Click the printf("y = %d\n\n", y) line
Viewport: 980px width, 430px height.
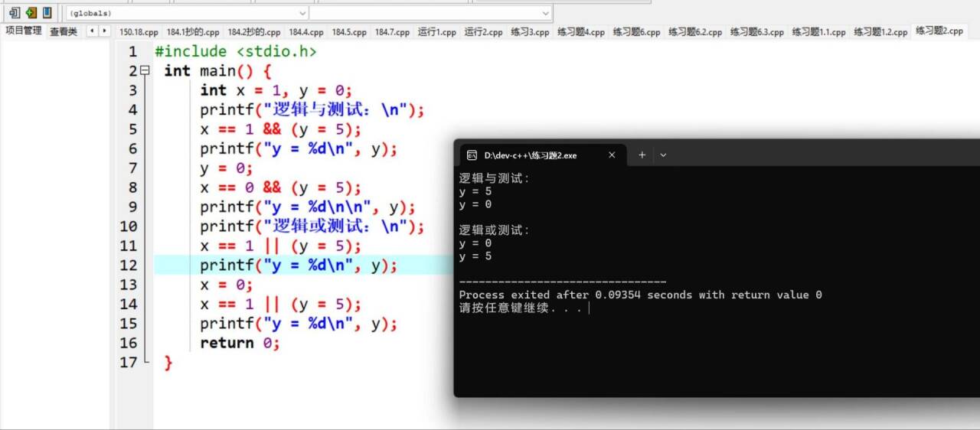point(308,207)
